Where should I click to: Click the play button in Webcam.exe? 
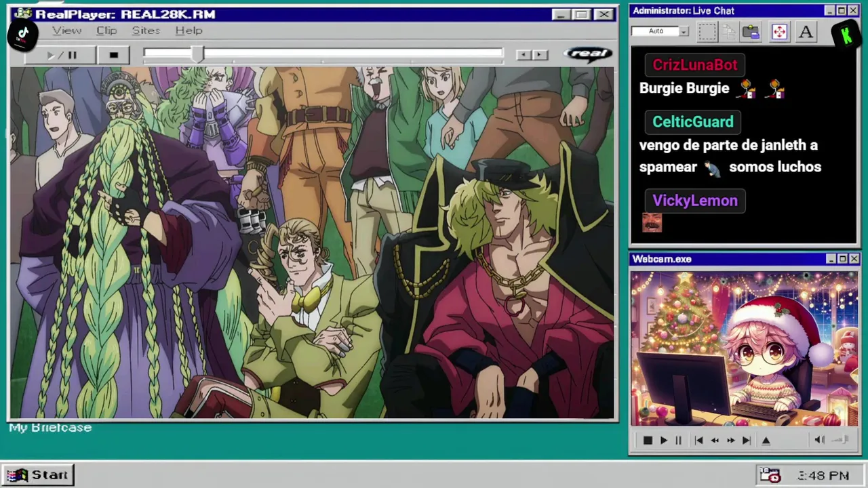click(x=663, y=441)
